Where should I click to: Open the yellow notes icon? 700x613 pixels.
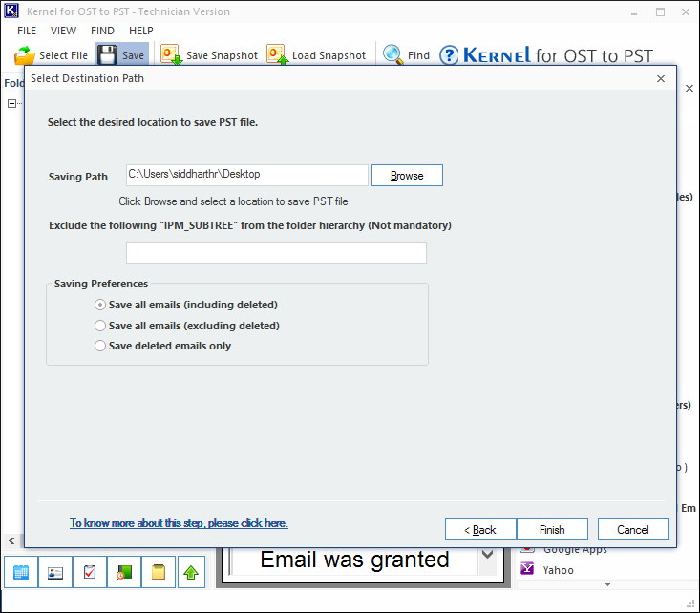click(159, 572)
